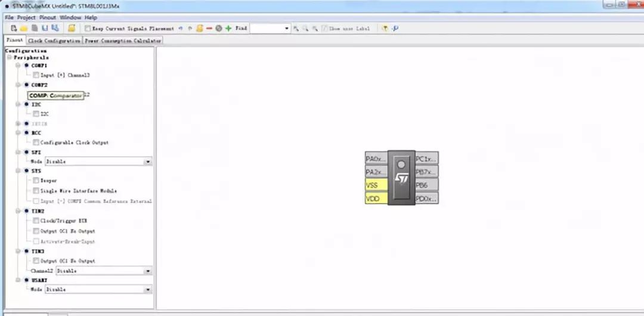This screenshot has height=316, width=644.
Task: Select the COMP2 tree item
Action: [39, 85]
